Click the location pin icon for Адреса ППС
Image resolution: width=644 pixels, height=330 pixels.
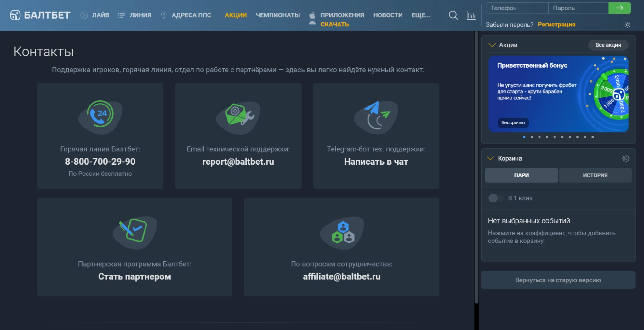(164, 15)
